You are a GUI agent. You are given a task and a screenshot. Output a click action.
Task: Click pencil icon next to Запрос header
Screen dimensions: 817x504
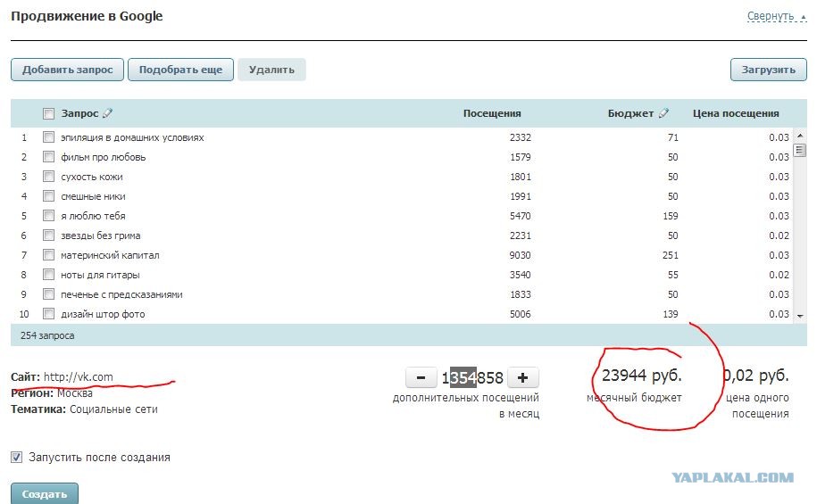(108, 113)
